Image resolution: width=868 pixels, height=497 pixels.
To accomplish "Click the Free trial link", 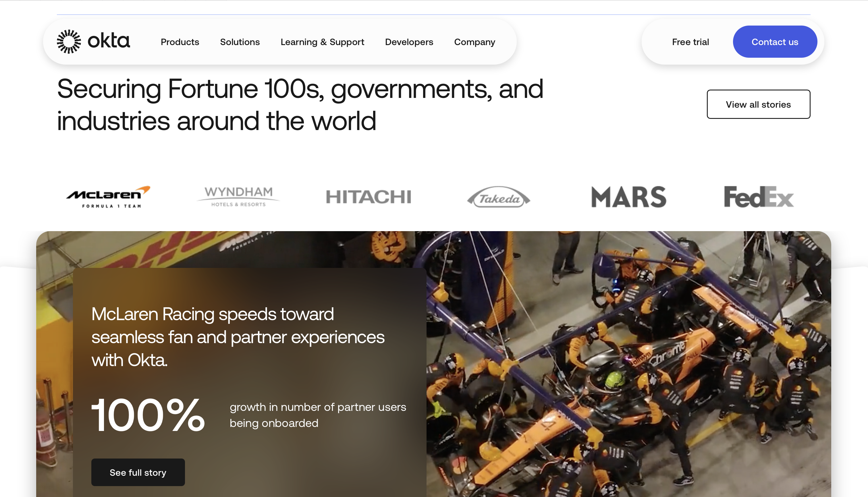I will pos(690,42).
